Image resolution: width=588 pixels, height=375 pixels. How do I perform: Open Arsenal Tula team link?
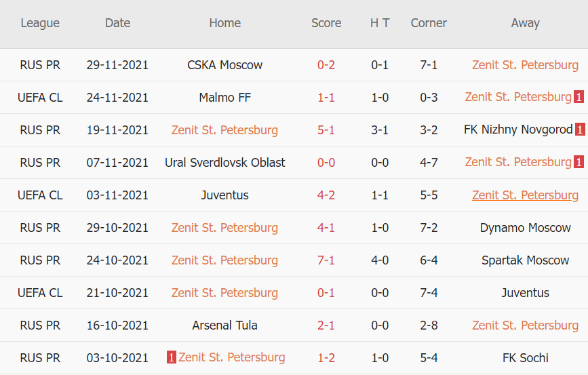pyautogui.click(x=225, y=325)
